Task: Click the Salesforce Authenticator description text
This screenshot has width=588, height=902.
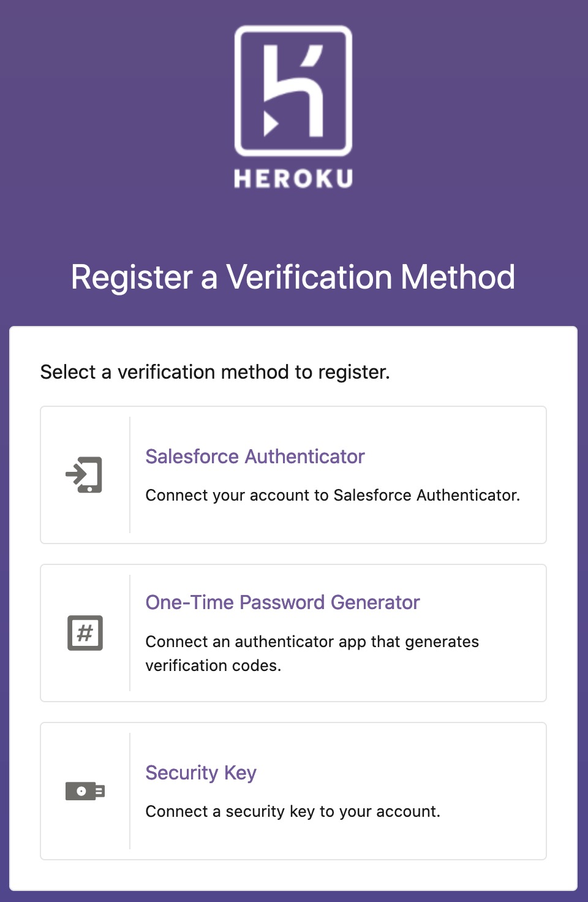Action: coord(333,495)
